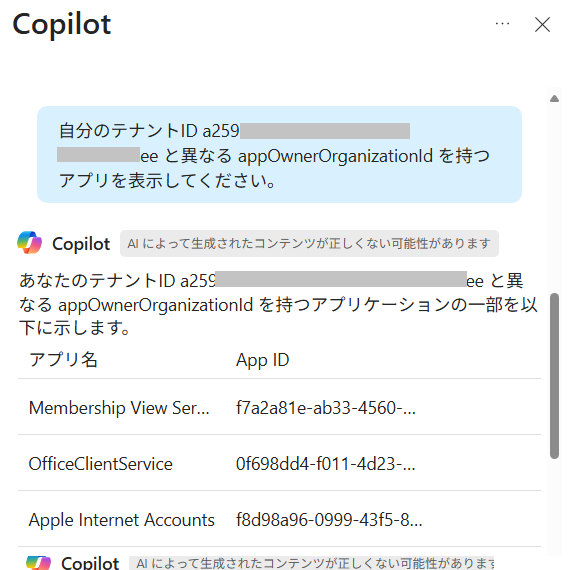This screenshot has height=570, width=571.
Task: Select the Apple Internet Accounts app name
Action: (122, 520)
